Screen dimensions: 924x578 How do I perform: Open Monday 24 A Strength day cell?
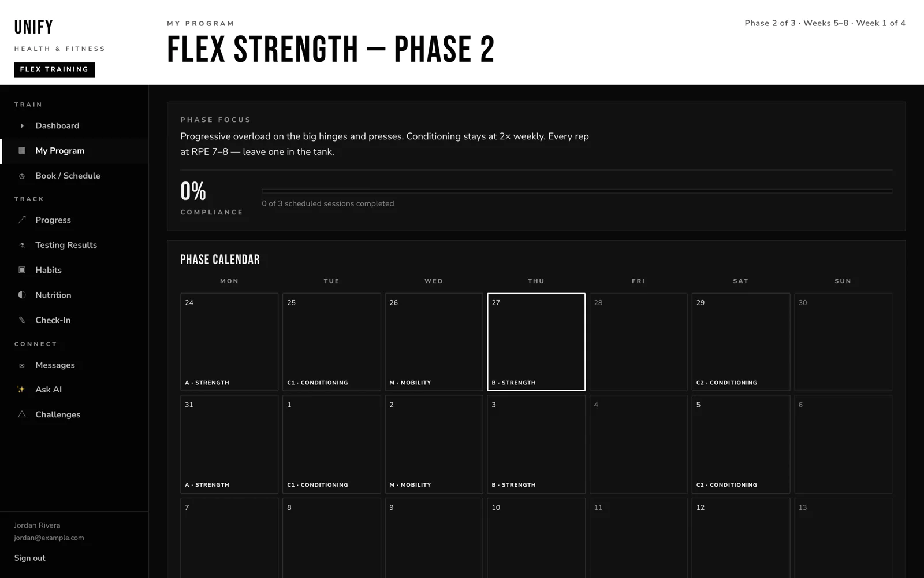[229, 342]
